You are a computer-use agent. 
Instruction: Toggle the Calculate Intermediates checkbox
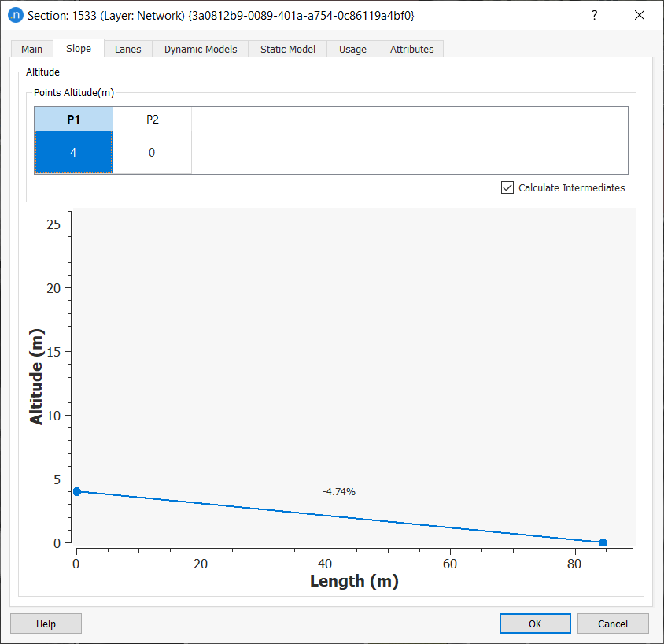pos(507,188)
